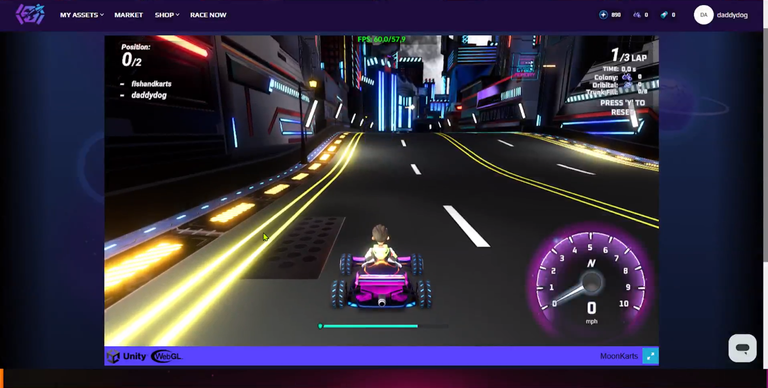Open the Market page

[x=129, y=15]
